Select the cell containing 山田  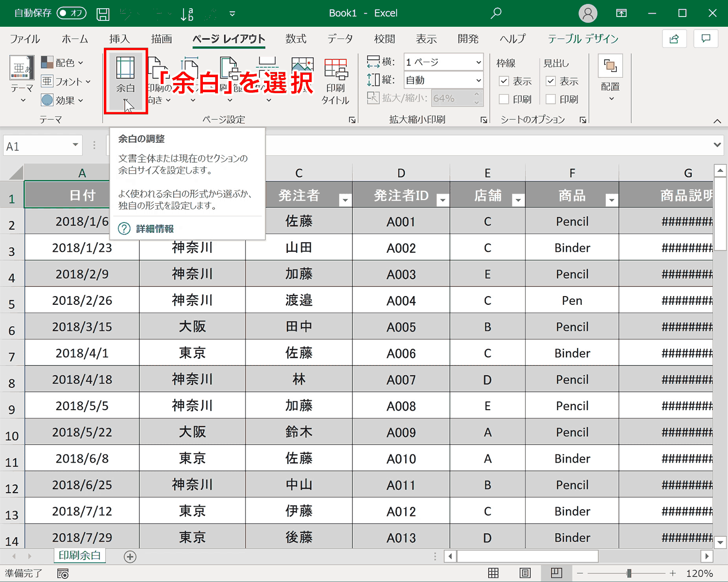click(x=299, y=248)
